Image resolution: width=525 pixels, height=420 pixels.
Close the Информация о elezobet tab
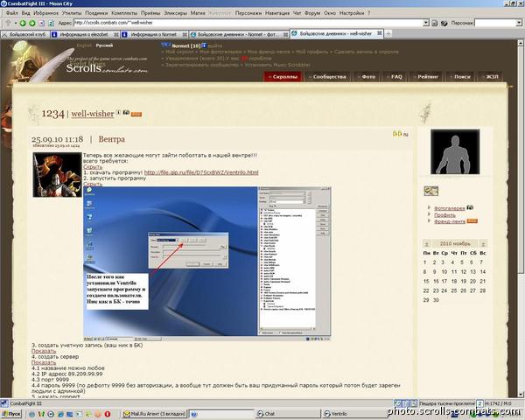pos(116,34)
